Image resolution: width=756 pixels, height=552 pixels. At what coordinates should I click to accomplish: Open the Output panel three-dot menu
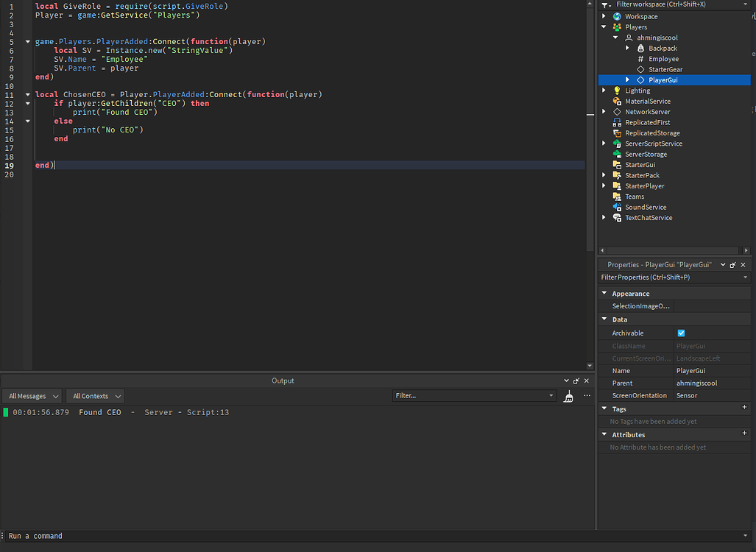click(x=587, y=395)
